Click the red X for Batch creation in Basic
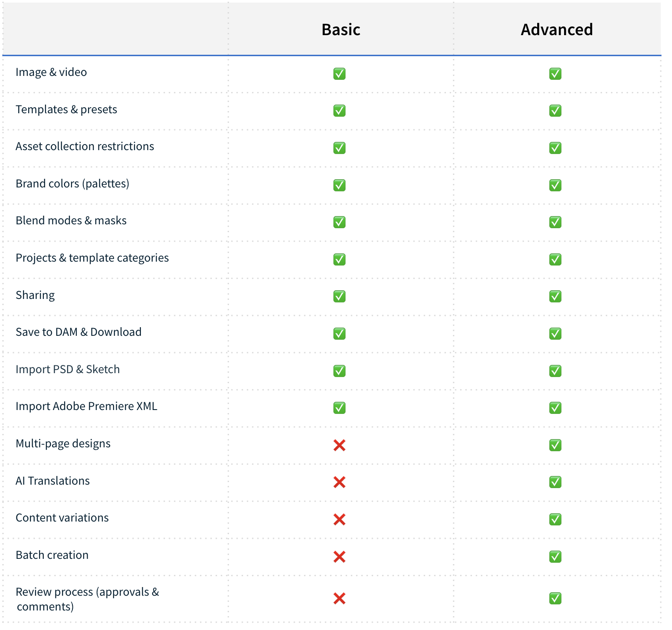 coord(339,557)
